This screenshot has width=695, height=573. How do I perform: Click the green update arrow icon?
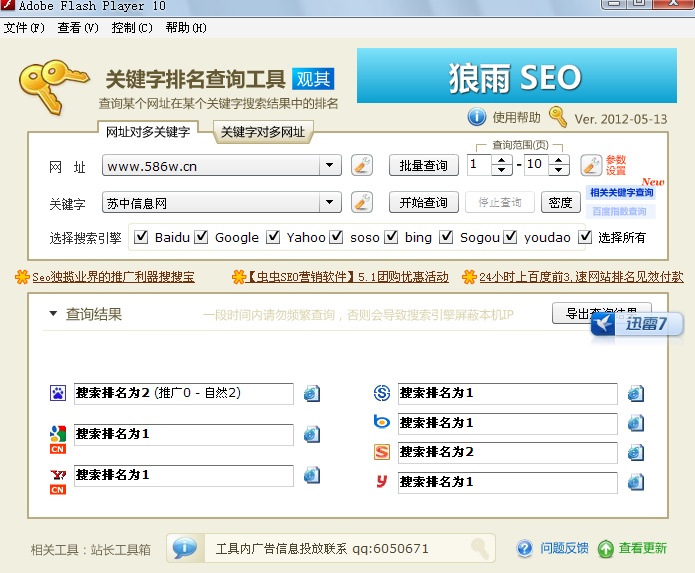tap(605, 549)
